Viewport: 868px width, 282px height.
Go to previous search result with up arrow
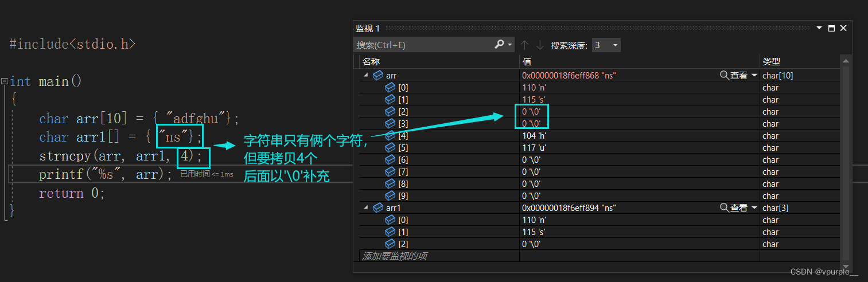coord(524,45)
